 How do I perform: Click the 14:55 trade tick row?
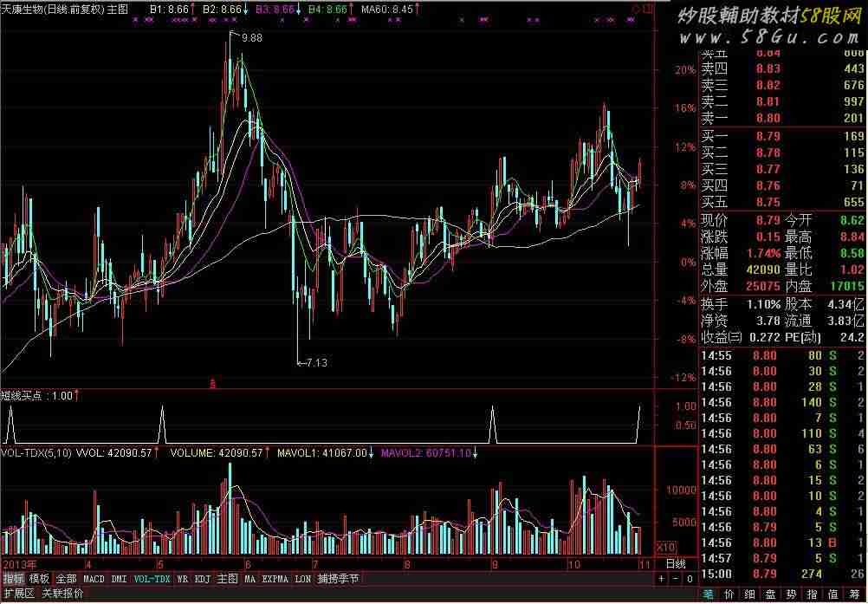pyautogui.click(x=782, y=355)
